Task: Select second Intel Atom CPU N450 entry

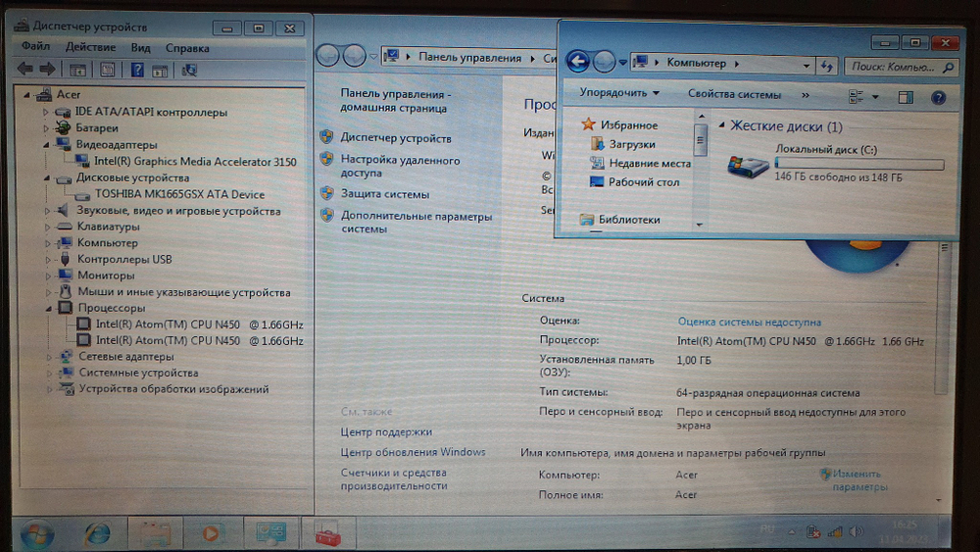Action: click(199, 340)
